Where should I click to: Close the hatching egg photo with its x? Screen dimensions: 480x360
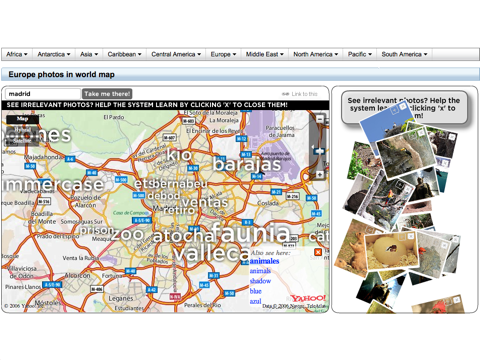pyautogui.click(x=411, y=236)
